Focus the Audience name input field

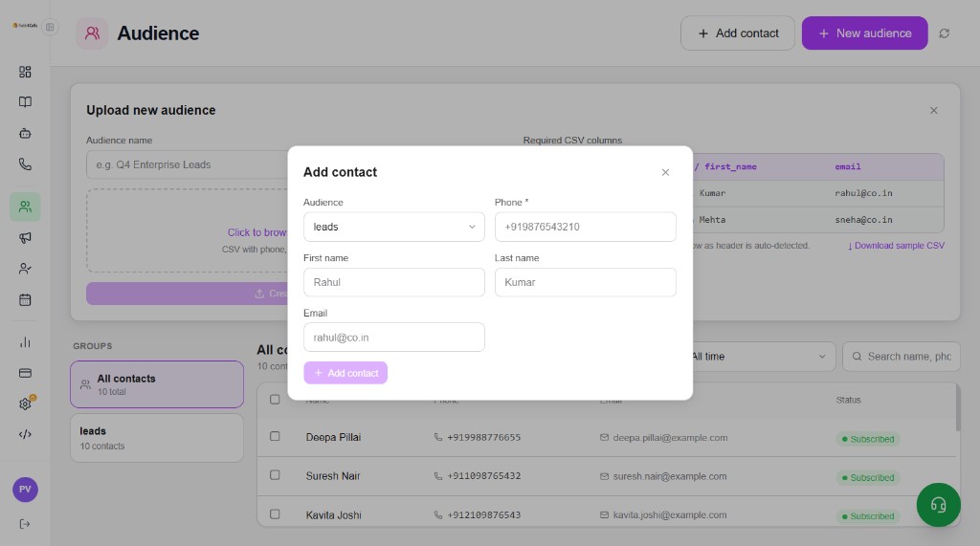pos(188,164)
